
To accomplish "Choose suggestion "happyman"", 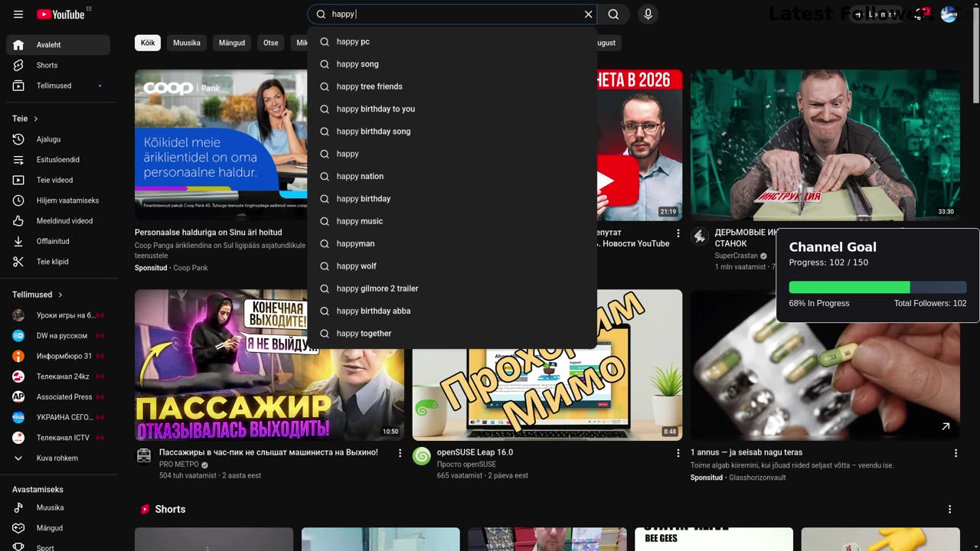I will [452, 244].
